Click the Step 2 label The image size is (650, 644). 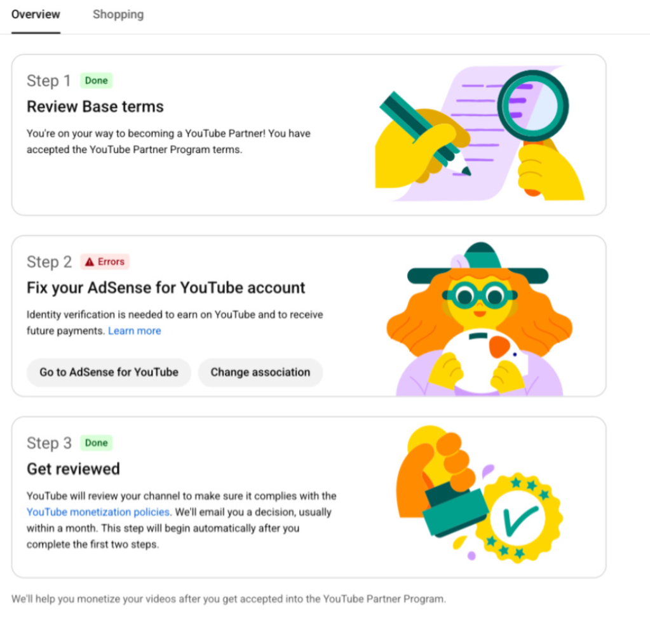[x=50, y=262]
